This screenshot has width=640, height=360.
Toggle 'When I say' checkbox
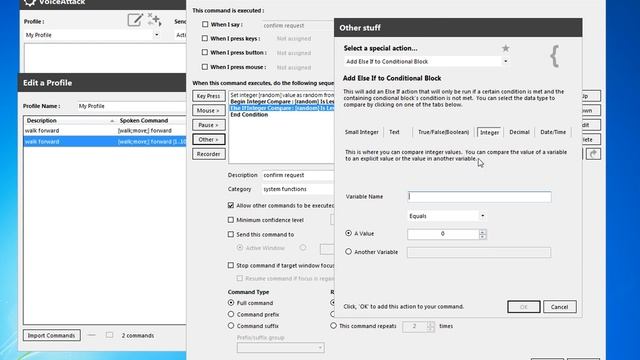[205, 24]
